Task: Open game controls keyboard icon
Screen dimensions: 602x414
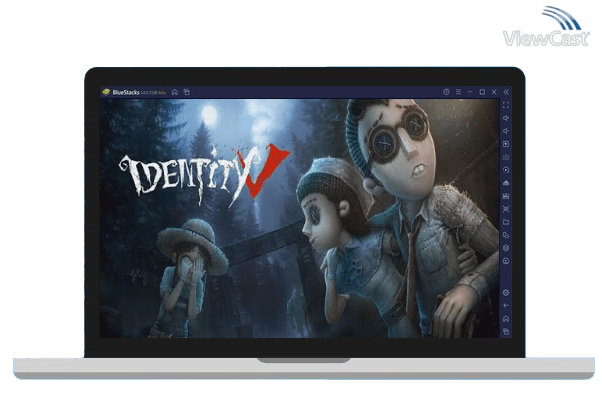Action: coord(506,157)
